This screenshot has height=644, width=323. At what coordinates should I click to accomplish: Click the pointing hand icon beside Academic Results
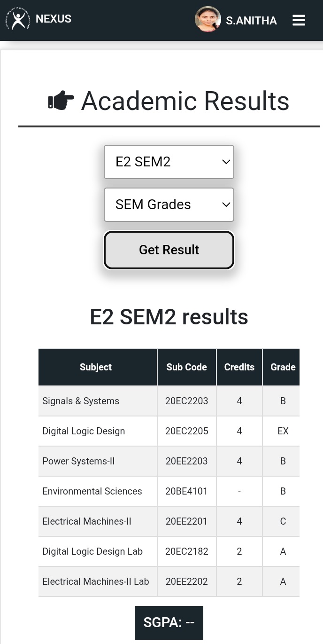pyautogui.click(x=61, y=101)
